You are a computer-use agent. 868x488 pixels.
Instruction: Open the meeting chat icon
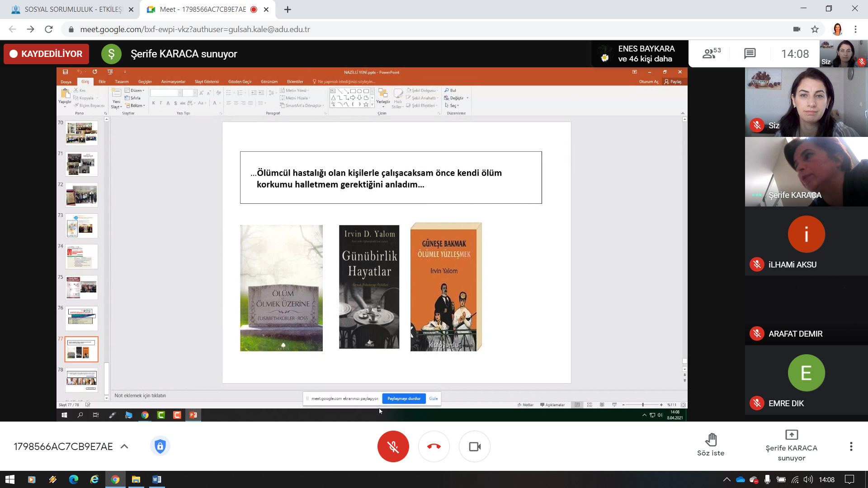(x=750, y=54)
